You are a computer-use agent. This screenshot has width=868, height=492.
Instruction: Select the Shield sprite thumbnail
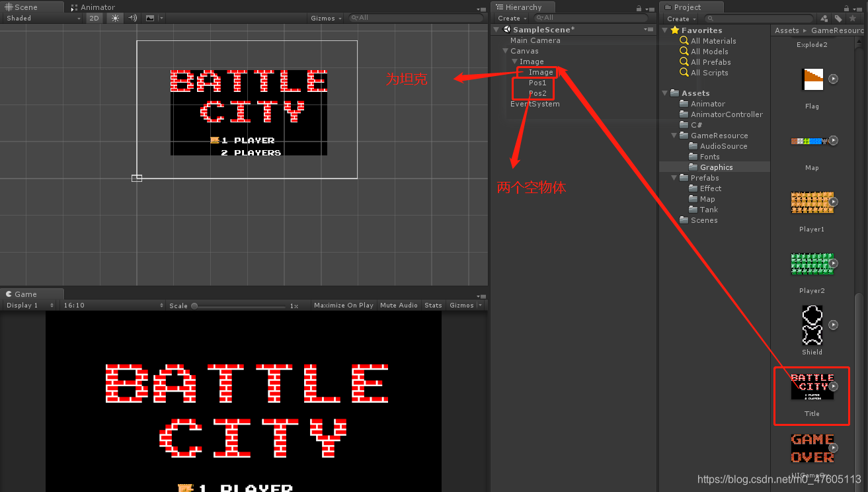click(x=812, y=325)
